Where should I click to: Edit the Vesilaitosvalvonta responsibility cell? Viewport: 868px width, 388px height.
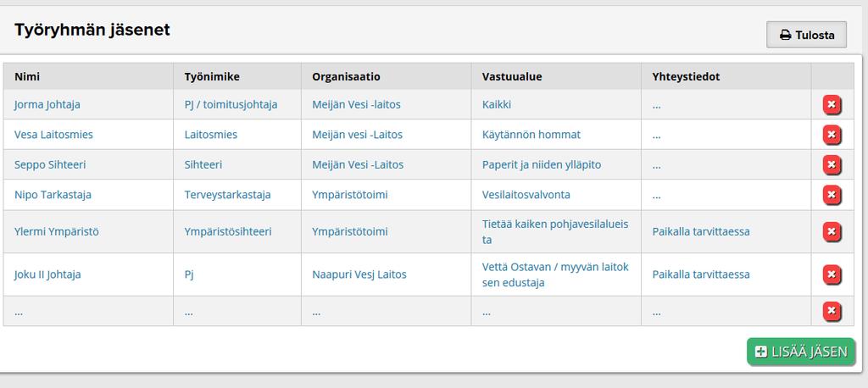click(x=526, y=195)
